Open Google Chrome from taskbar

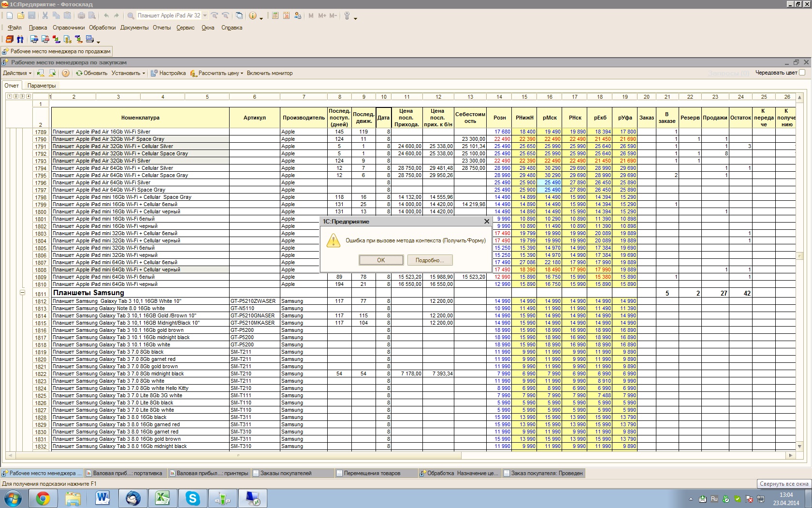[x=43, y=498]
